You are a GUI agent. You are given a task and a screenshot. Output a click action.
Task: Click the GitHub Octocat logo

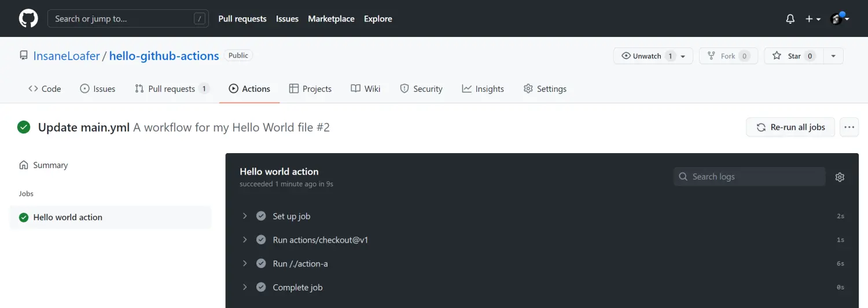coord(28,18)
